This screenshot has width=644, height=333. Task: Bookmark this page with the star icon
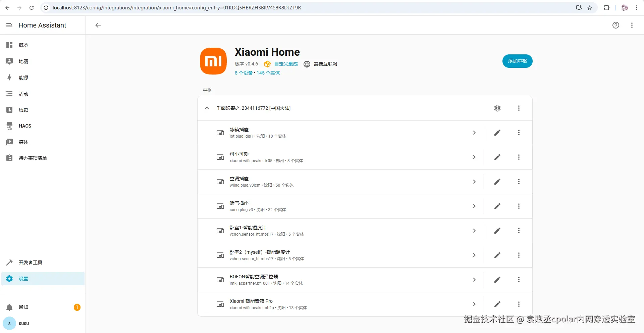[590, 8]
